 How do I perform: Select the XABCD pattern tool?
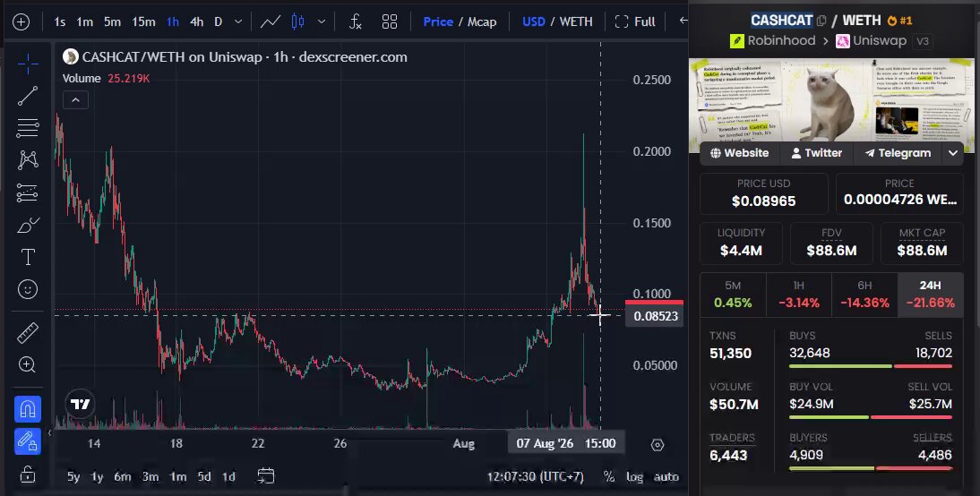[x=28, y=160]
